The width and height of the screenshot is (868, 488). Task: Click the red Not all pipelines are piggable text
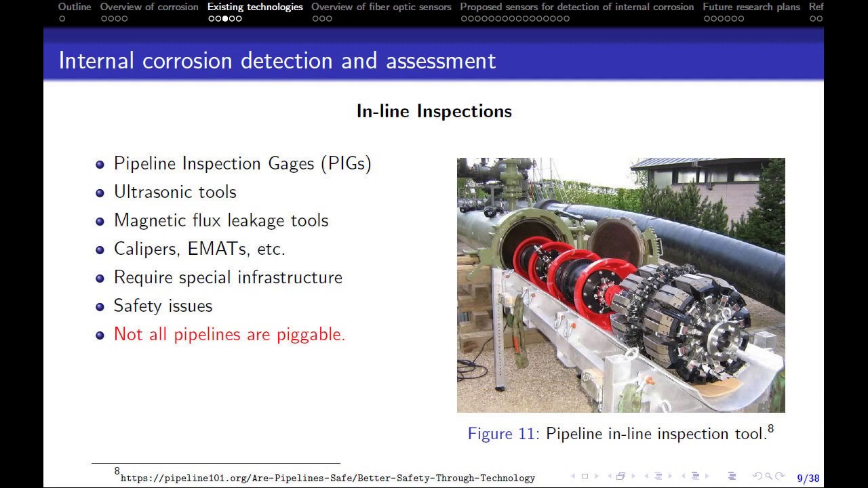click(230, 334)
